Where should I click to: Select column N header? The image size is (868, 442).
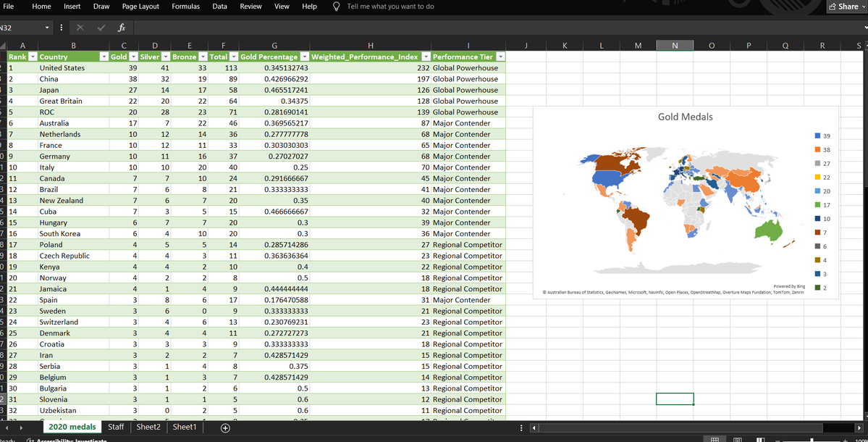click(x=675, y=46)
